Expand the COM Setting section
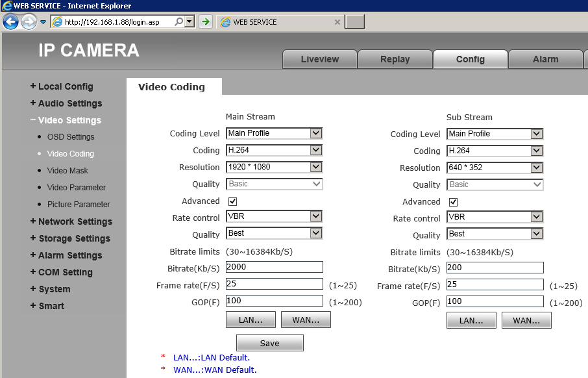 tap(62, 272)
